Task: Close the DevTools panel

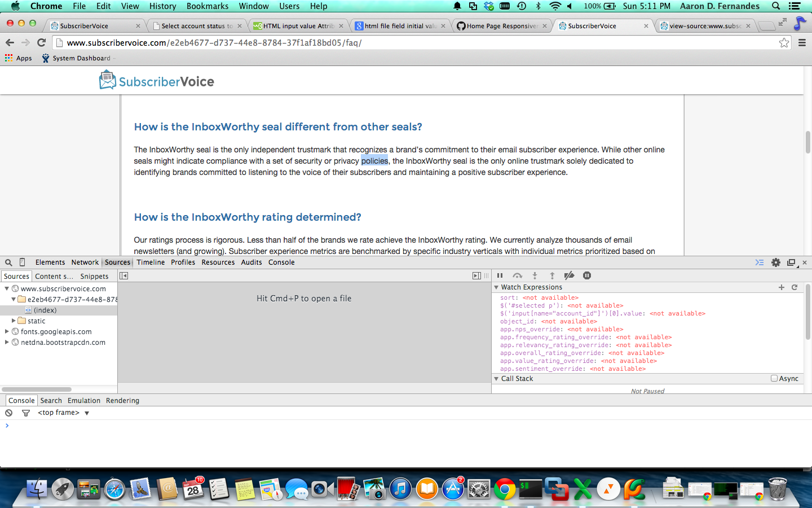Action: pyautogui.click(x=805, y=262)
